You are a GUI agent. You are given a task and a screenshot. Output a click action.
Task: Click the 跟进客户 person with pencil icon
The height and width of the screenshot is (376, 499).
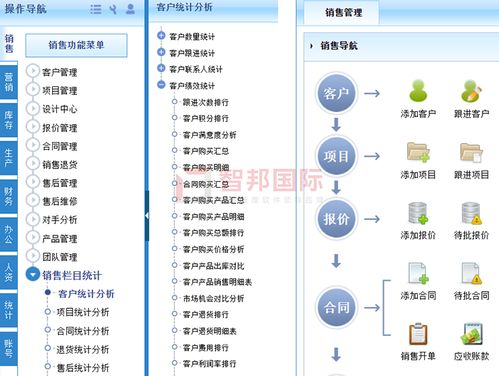(471, 91)
